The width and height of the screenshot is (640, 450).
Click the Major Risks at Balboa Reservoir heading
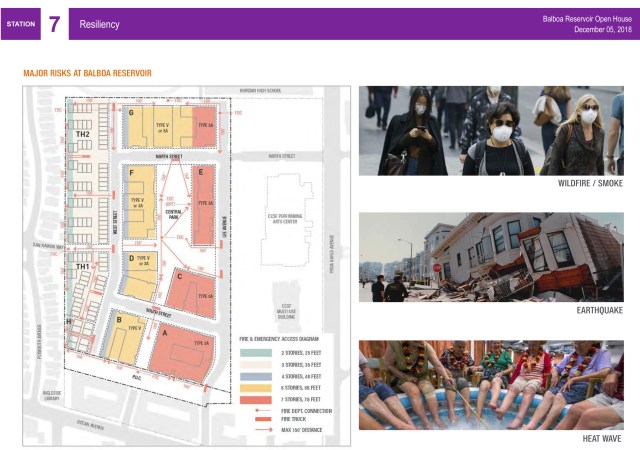pos(87,73)
